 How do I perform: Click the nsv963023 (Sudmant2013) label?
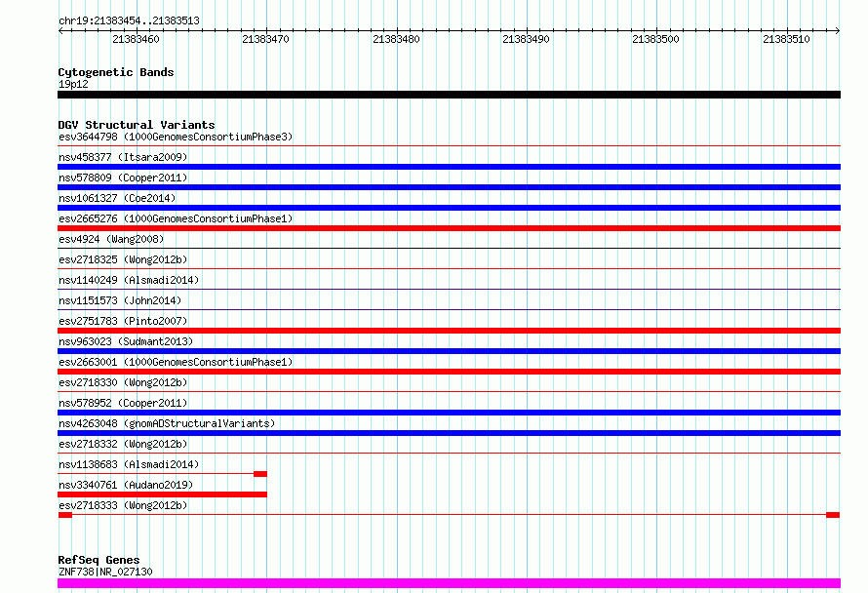click(x=126, y=341)
